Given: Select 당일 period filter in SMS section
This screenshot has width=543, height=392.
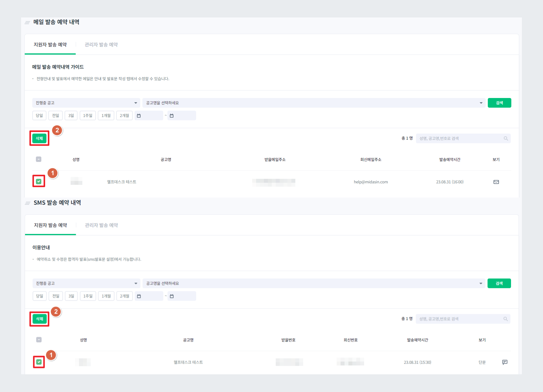Looking at the screenshot, I should coord(40,296).
